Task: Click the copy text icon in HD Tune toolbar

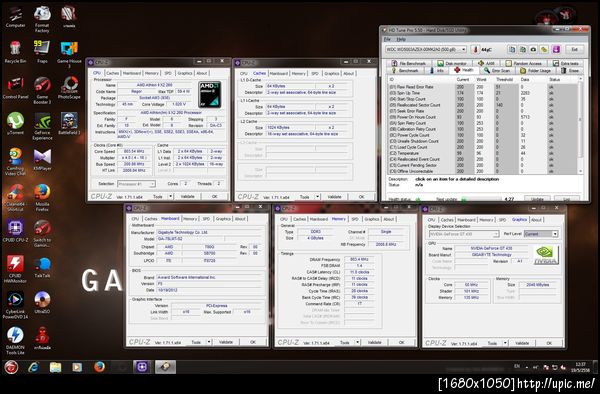Action: pyautogui.click(x=512, y=49)
